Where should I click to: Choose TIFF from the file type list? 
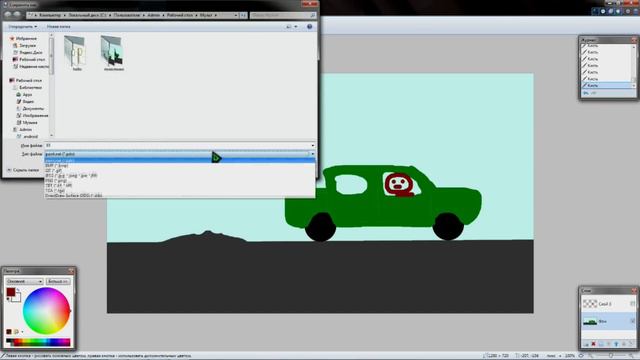pos(180,185)
